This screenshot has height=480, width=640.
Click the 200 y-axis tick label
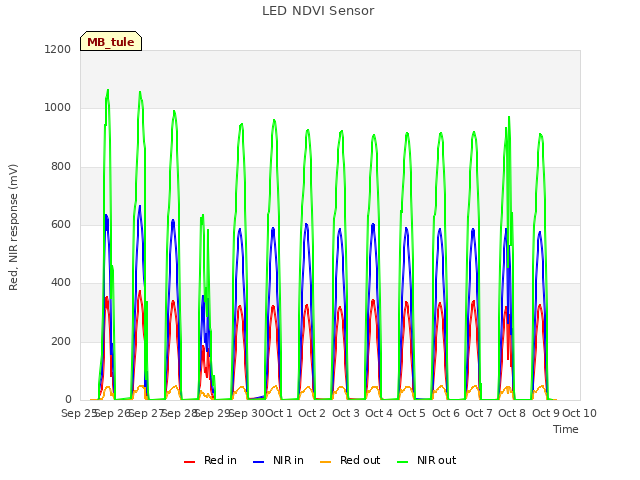[x=61, y=341]
